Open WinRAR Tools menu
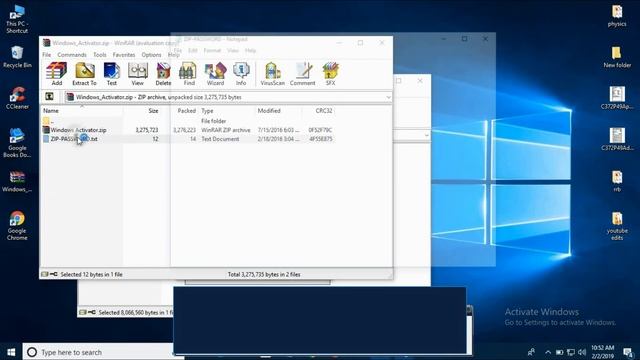The image size is (640, 360). pos(100,55)
